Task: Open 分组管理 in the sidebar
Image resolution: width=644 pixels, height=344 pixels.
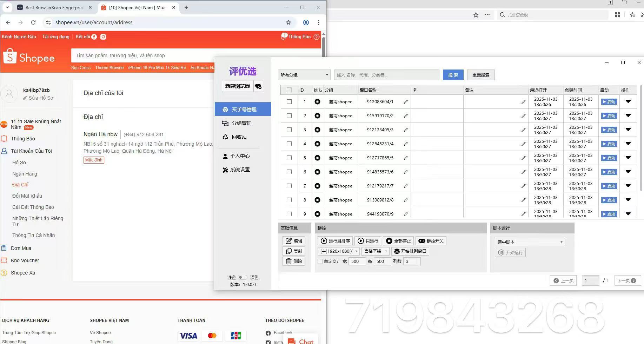Action: 241,123
